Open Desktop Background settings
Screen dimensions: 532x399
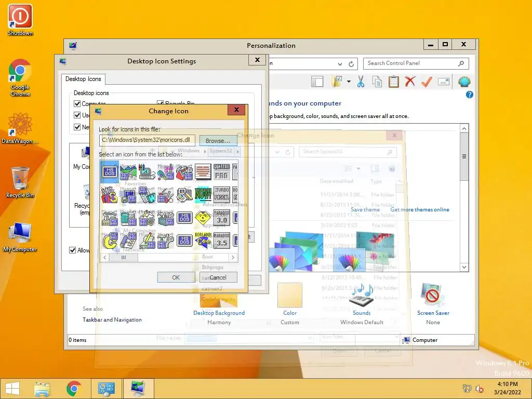(219, 313)
